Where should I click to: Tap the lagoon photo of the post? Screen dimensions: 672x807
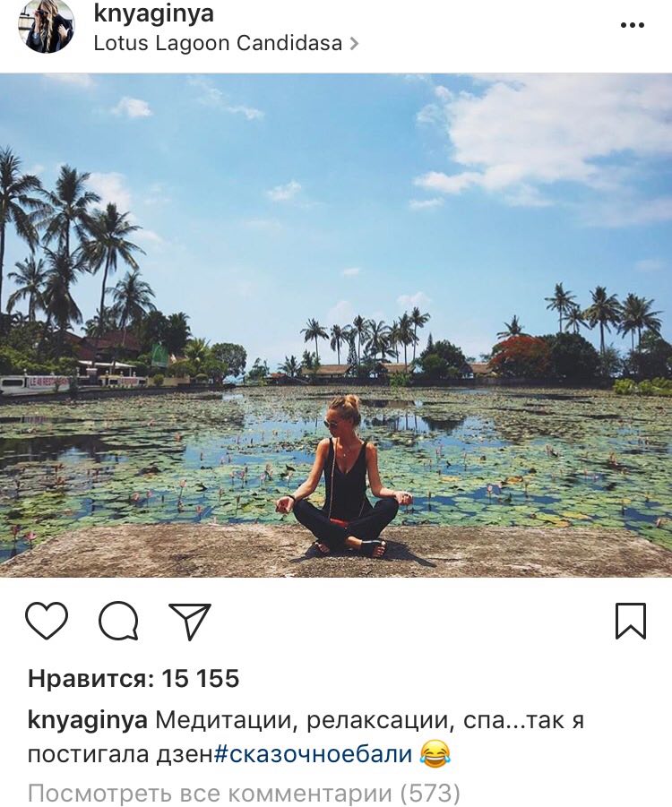point(336,325)
